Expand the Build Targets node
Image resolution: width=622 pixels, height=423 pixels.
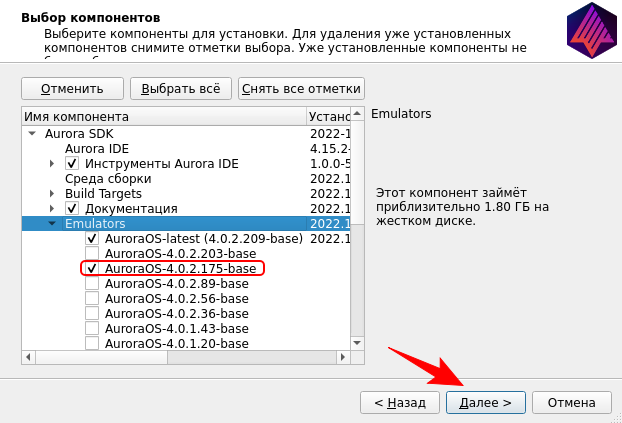(52, 194)
